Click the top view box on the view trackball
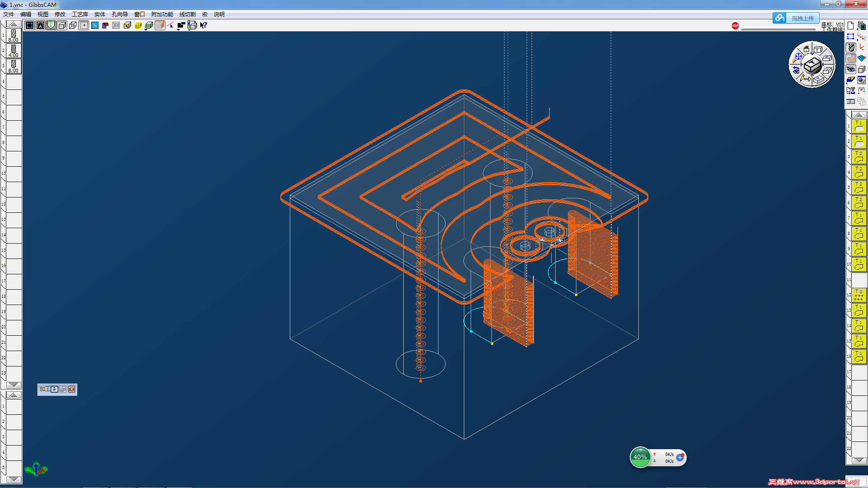Image resolution: width=868 pixels, height=488 pixels. pos(817,49)
